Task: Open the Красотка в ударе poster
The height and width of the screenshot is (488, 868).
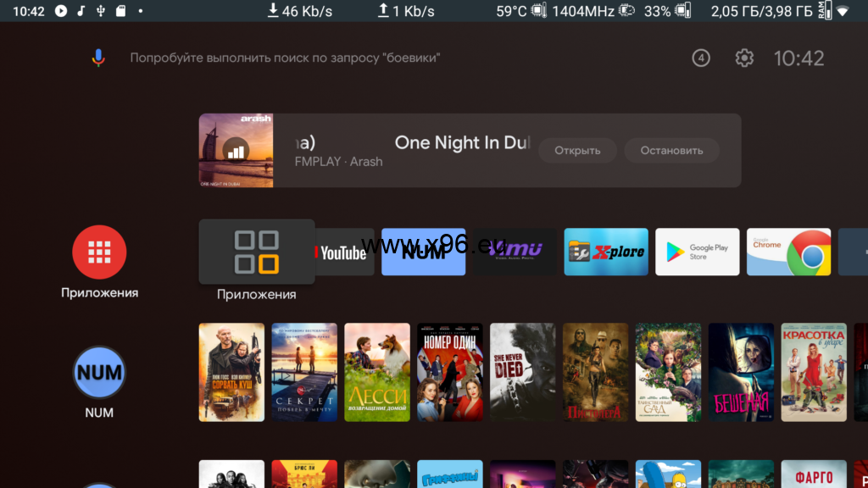Action: click(x=813, y=372)
